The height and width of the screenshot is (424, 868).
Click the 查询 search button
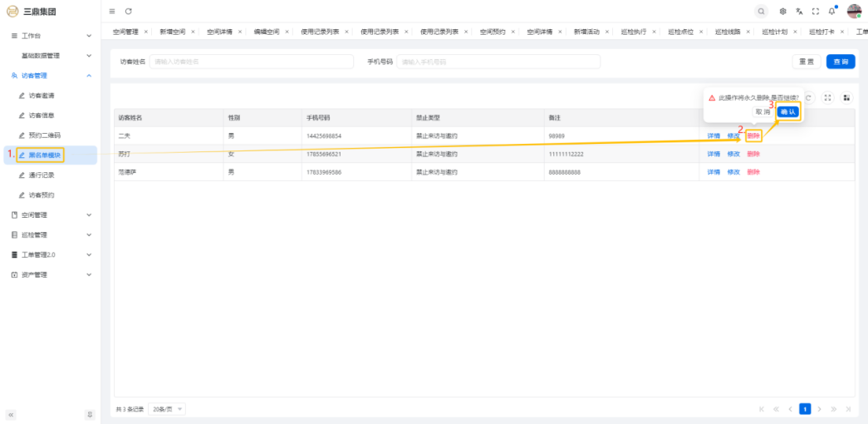[x=841, y=62]
